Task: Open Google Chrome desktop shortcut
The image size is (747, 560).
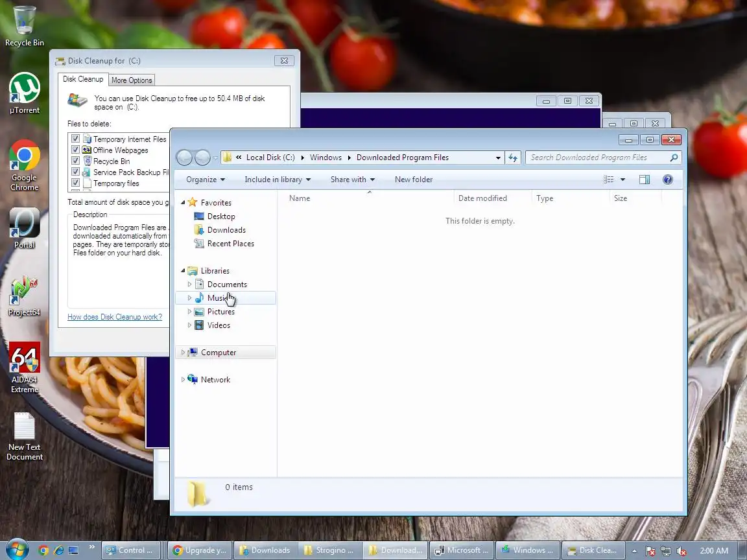Action: [24, 165]
